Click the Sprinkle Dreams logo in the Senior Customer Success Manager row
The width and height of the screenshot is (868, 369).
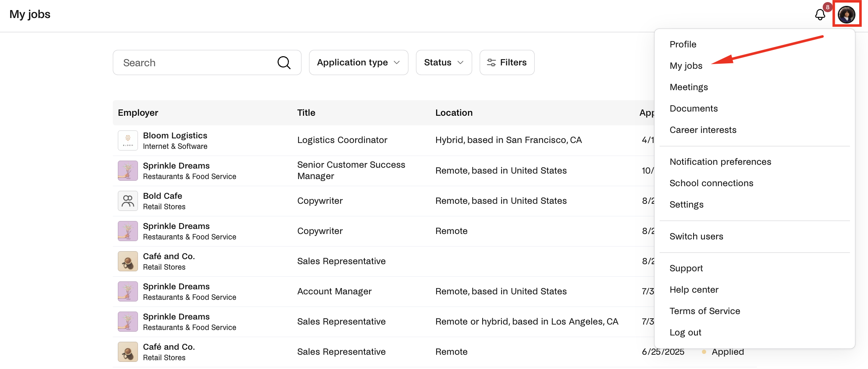pyautogui.click(x=128, y=171)
